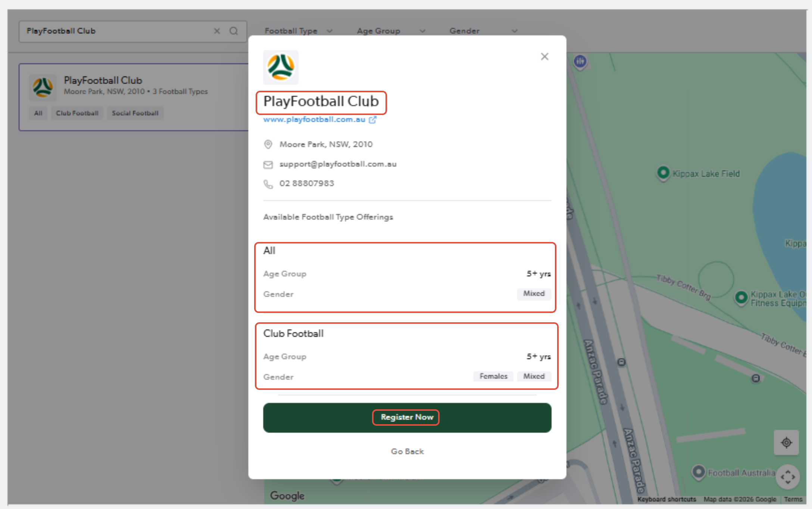Select the Kippax Lake Fitness Equipment map marker
This screenshot has height=509, width=812.
tap(741, 298)
